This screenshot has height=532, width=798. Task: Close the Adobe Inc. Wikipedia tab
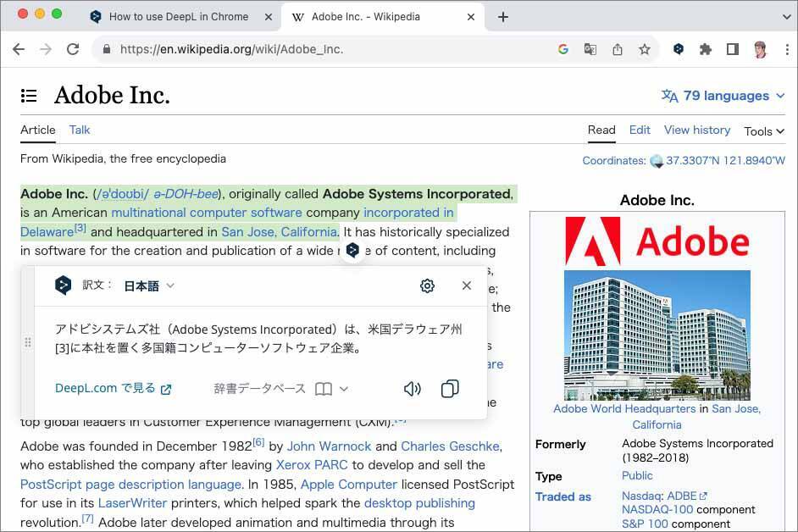(x=471, y=17)
